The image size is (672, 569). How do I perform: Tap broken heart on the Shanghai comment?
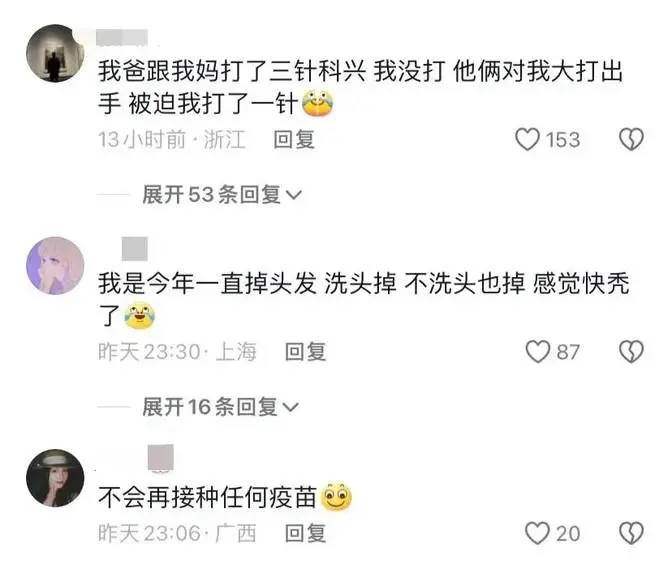tap(631, 352)
